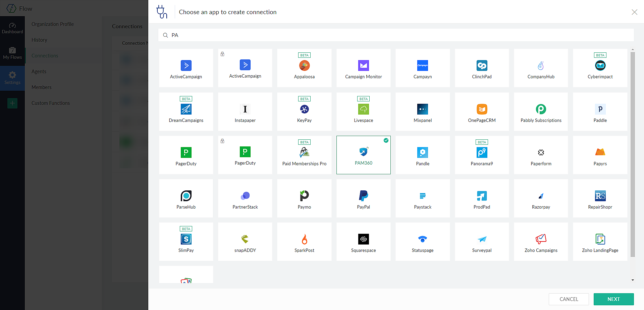This screenshot has width=644, height=310.
Task: Choose the Zoho Campaigns icon
Action: 541,241
